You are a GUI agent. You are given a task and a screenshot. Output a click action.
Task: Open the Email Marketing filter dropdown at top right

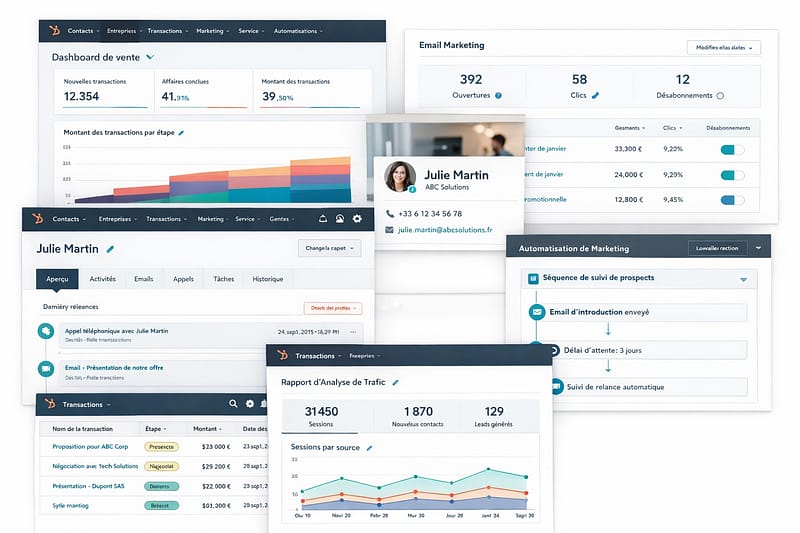tap(723, 48)
